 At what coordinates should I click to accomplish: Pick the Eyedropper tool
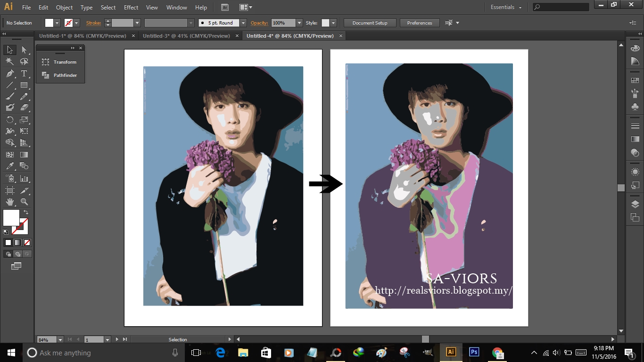(x=10, y=166)
